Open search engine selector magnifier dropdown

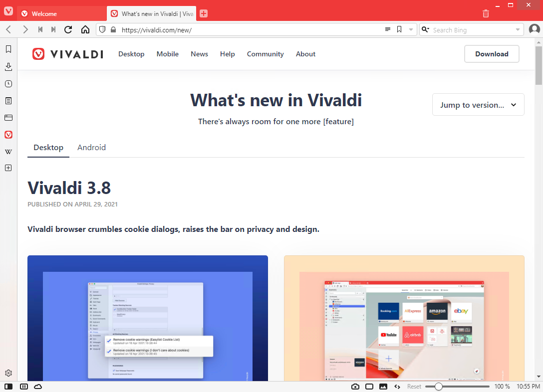click(x=426, y=29)
